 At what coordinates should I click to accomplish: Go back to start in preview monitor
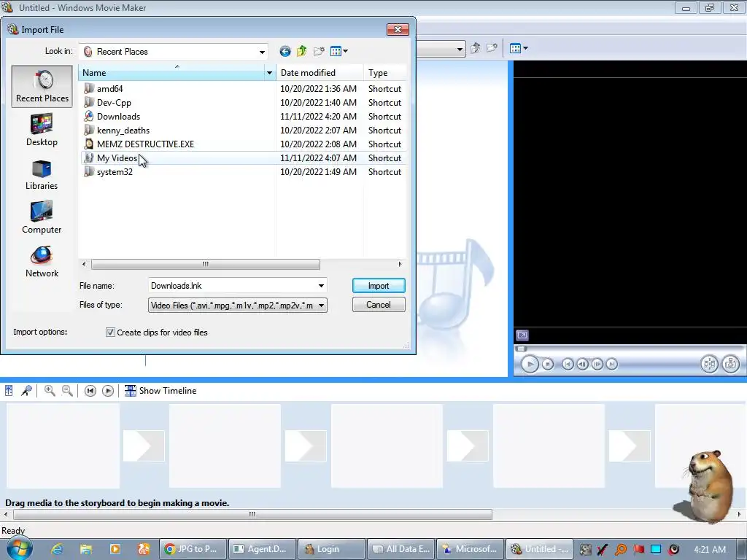(568, 365)
